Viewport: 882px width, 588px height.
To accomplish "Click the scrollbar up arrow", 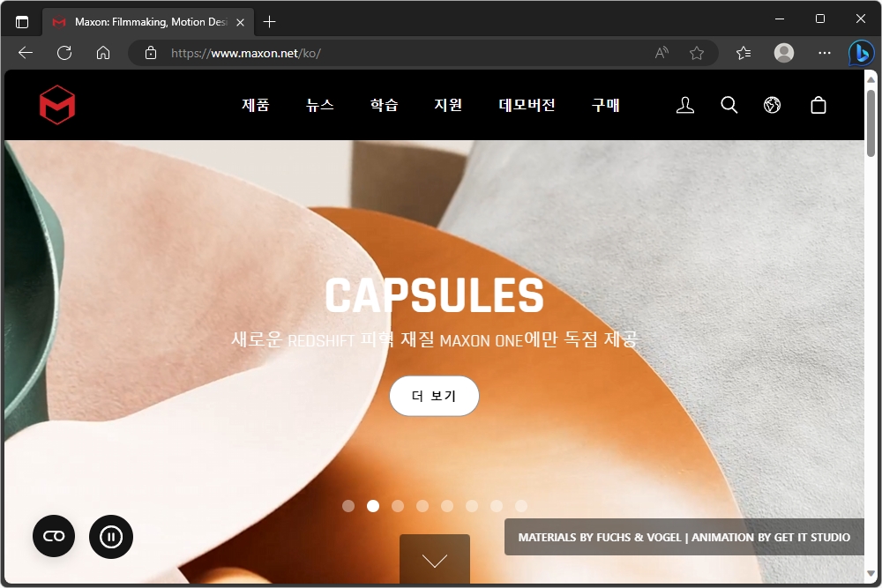I will [871, 80].
